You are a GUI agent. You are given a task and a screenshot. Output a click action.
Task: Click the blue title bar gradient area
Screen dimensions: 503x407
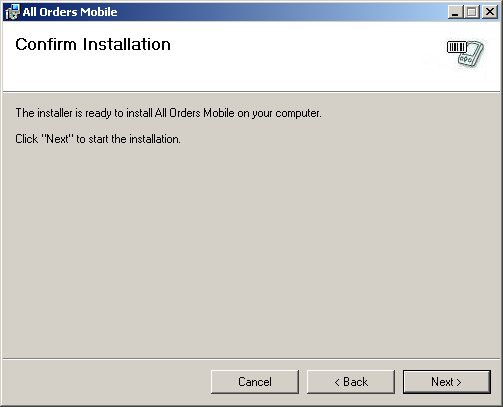click(283, 12)
